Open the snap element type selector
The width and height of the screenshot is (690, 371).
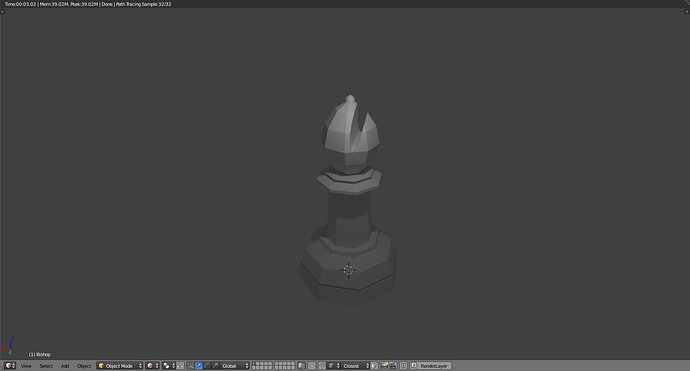tap(333, 366)
